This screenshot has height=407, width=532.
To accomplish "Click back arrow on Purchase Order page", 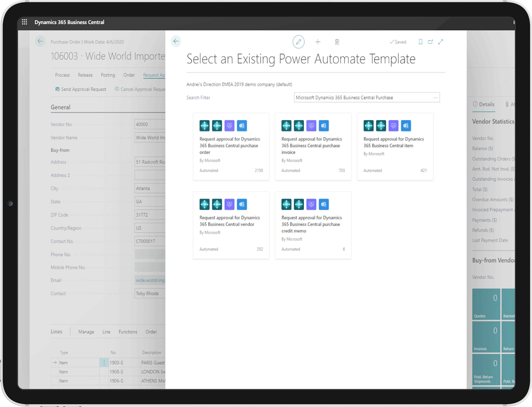I will 40,41.
